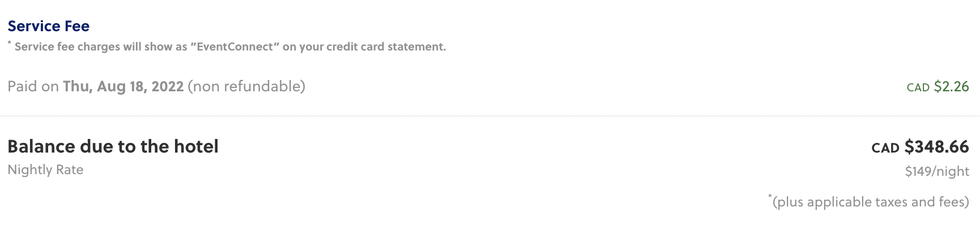This screenshot has height=228, width=980.
Task: Click the word "hotel" in the balance heading
Action: 195,146
